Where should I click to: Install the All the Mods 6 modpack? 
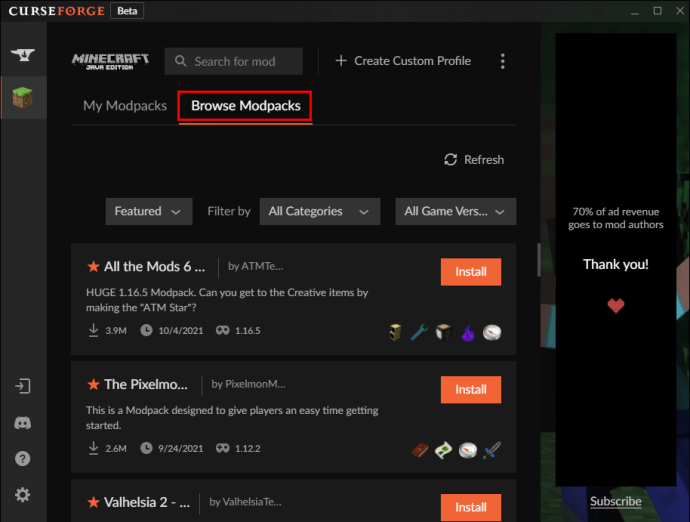(x=470, y=272)
